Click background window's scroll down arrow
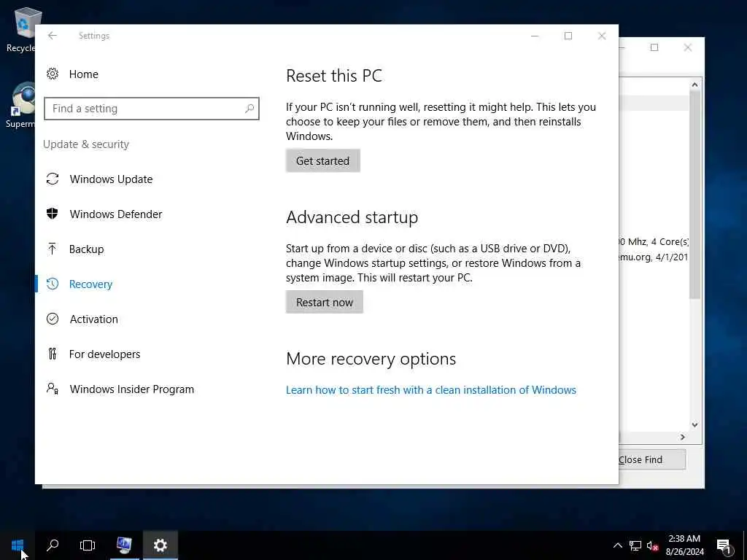 694,425
